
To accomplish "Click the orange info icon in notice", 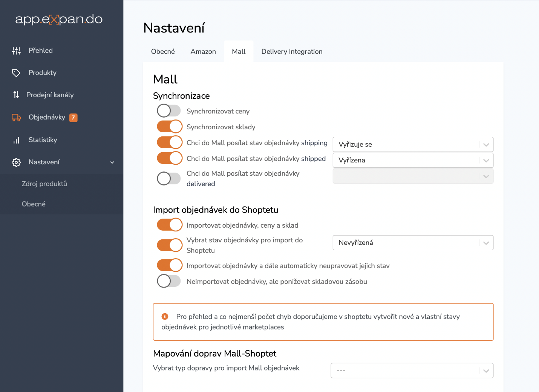I will point(165,317).
